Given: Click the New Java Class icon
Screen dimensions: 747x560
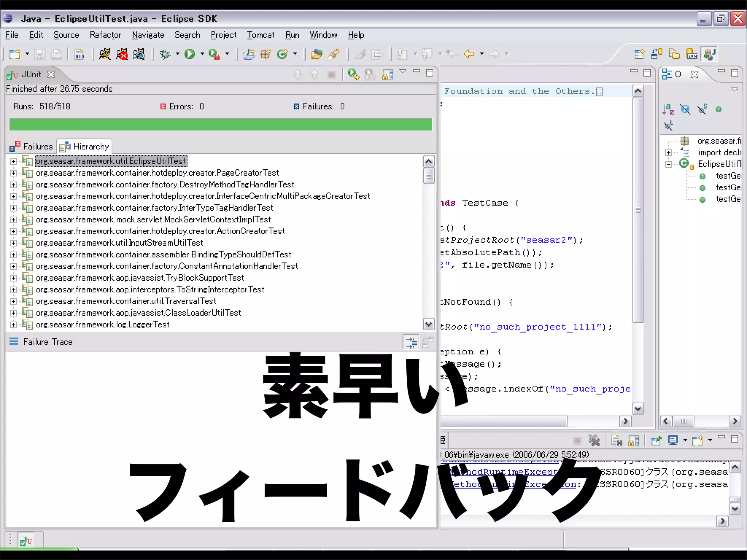Looking at the screenshot, I should (x=283, y=54).
